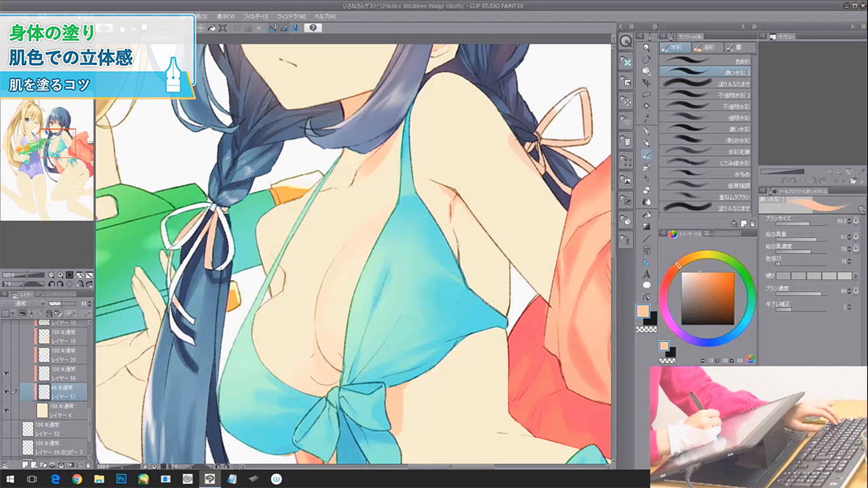Open File Explorer from the taskbar
868x488 pixels.
coord(99,479)
